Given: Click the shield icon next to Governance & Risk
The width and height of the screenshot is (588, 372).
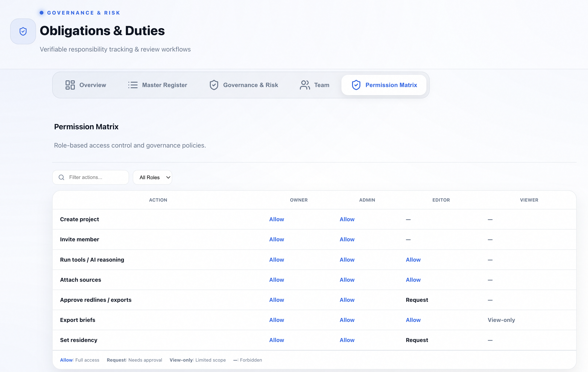Looking at the screenshot, I should click(x=214, y=85).
